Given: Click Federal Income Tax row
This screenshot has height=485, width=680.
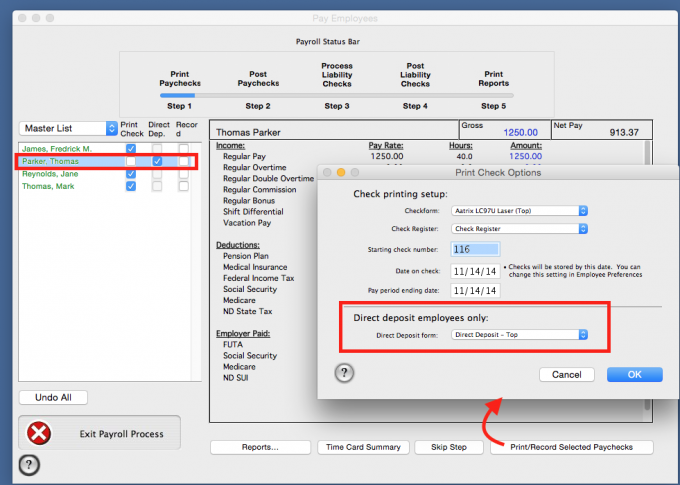Looking at the screenshot, I should pyautogui.click(x=258, y=278).
